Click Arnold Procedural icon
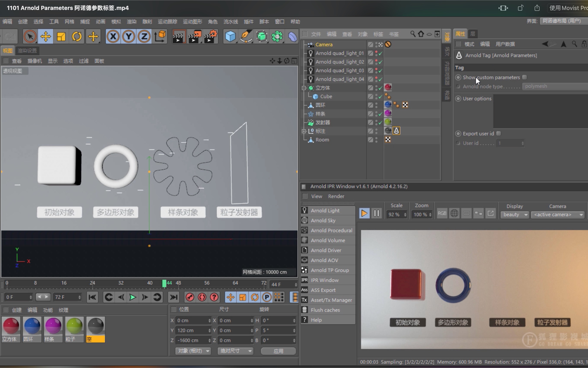This screenshot has width=588, height=368. [304, 230]
